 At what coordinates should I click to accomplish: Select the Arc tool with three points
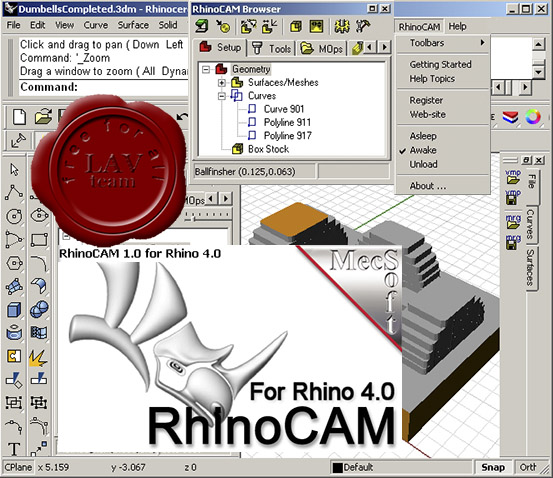(x=14, y=240)
